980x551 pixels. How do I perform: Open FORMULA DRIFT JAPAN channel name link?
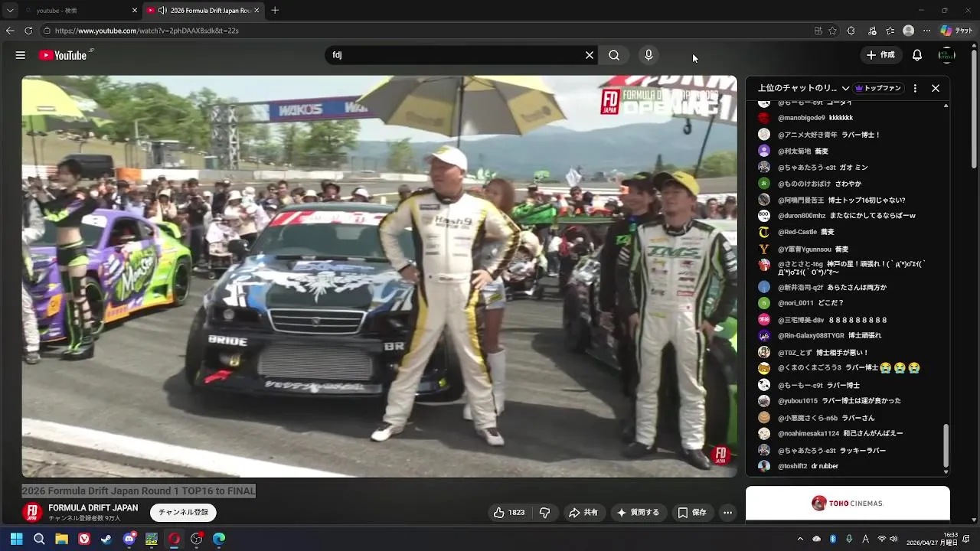click(93, 508)
